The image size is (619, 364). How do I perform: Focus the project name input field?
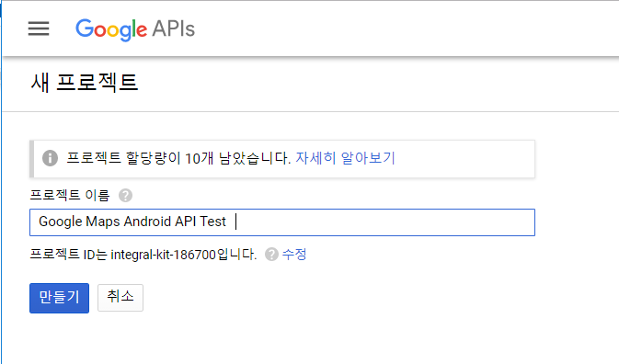pyautogui.click(x=282, y=222)
